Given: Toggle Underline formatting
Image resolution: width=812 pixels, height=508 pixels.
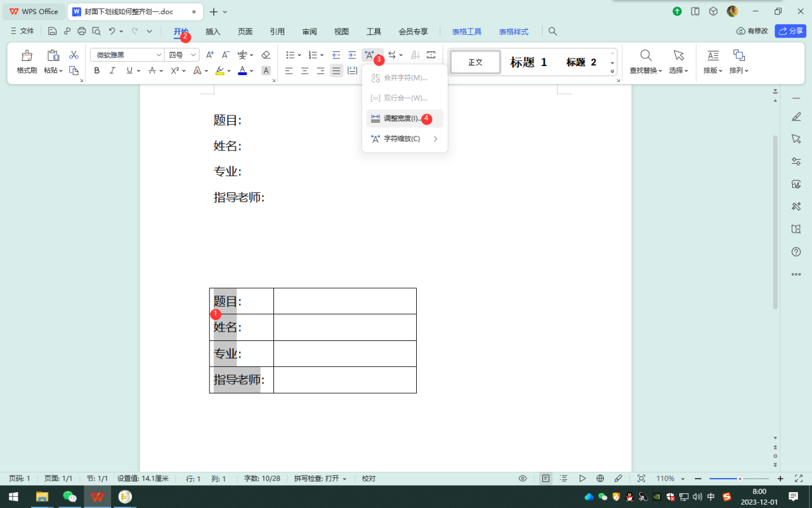Looking at the screenshot, I should point(129,70).
